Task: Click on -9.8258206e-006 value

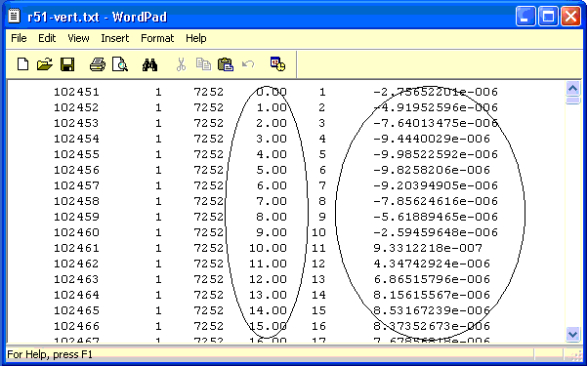Action: pos(432,170)
